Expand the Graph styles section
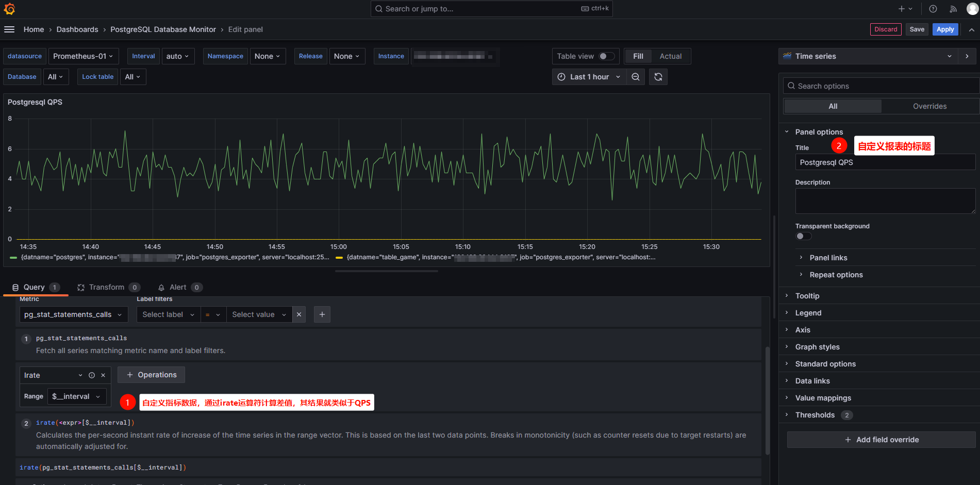The image size is (980, 485). coord(817,347)
